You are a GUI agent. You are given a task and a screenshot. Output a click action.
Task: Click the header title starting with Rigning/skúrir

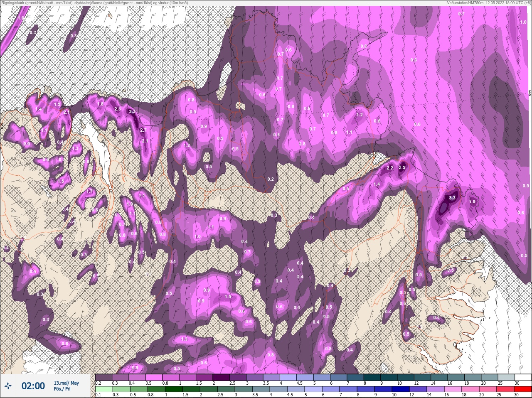point(94,2)
